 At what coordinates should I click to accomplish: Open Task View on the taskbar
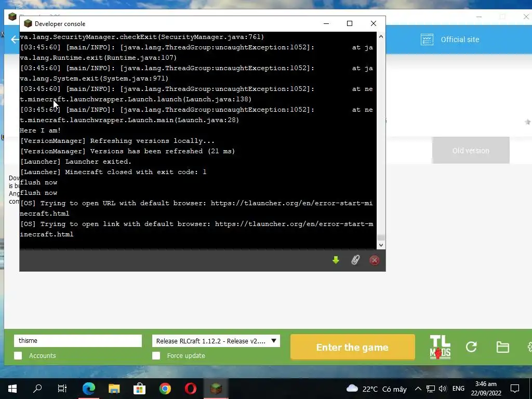pos(62,389)
